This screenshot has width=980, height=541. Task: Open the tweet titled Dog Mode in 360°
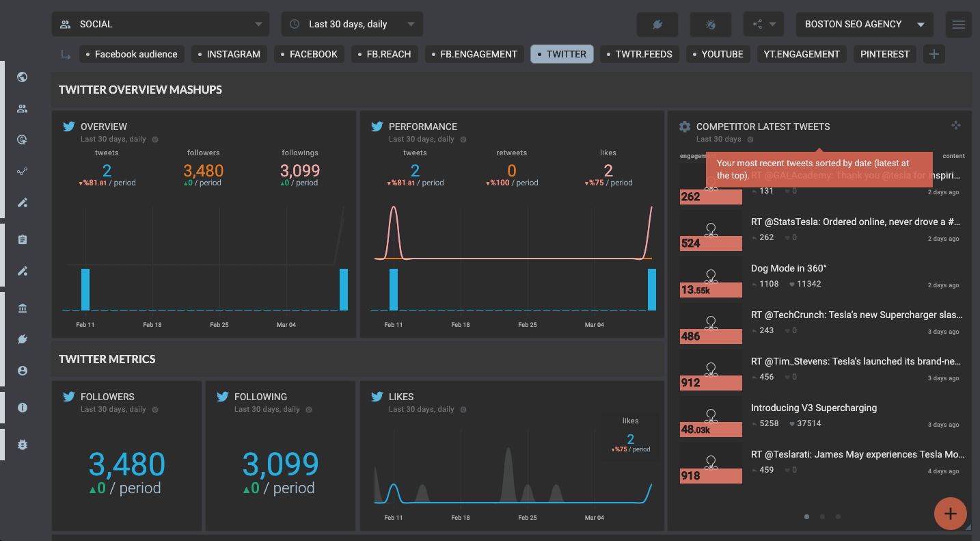[x=789, y=268]
